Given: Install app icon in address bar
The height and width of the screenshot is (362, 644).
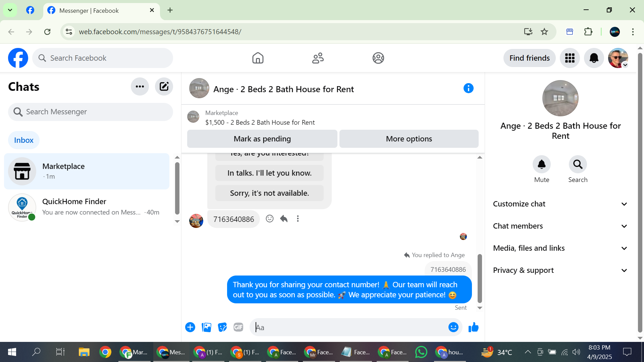Looking at the screenshot, I should coord(528,32).
